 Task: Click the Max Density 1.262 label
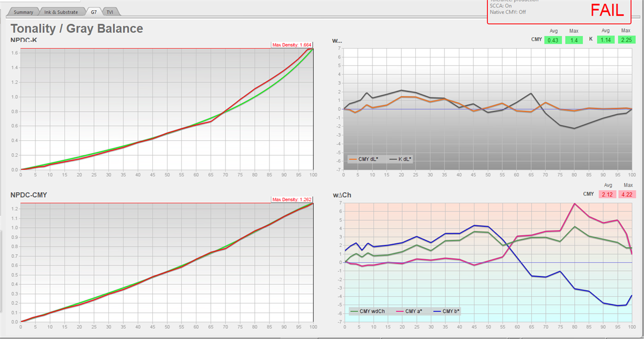(292, 200)
